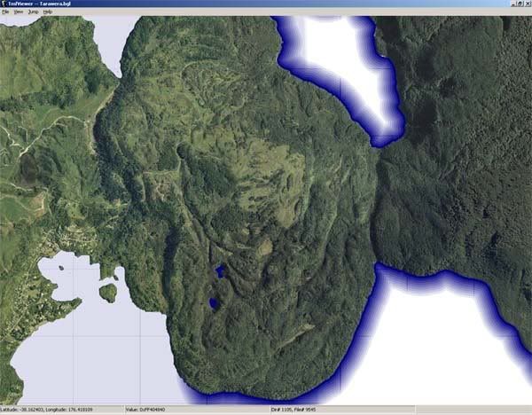Screen dimensions: 532x415
Task: Click the small island in the left bay
Action: coord(107,292)
